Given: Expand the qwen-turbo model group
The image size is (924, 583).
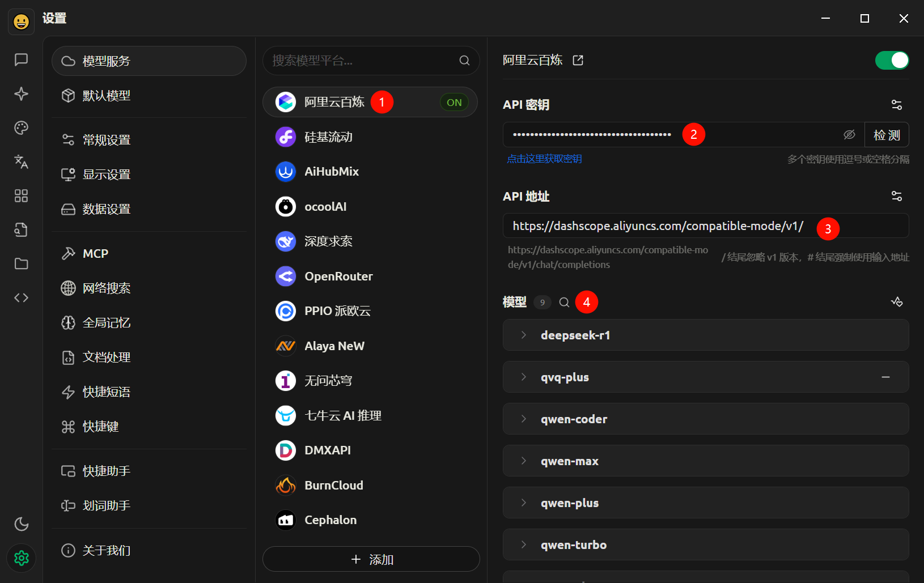Looking at the screenshot, I should pyautogui.click(x=706, y=544).
